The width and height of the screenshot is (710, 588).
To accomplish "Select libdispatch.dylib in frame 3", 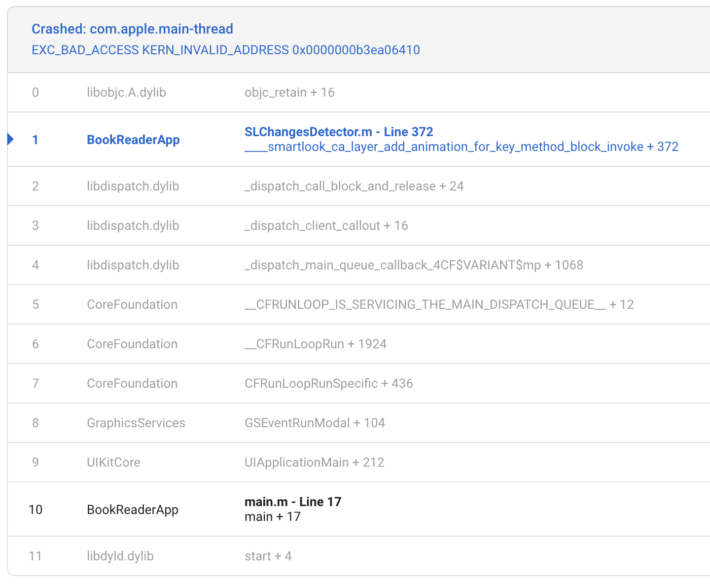I will [x=133, y=225].
